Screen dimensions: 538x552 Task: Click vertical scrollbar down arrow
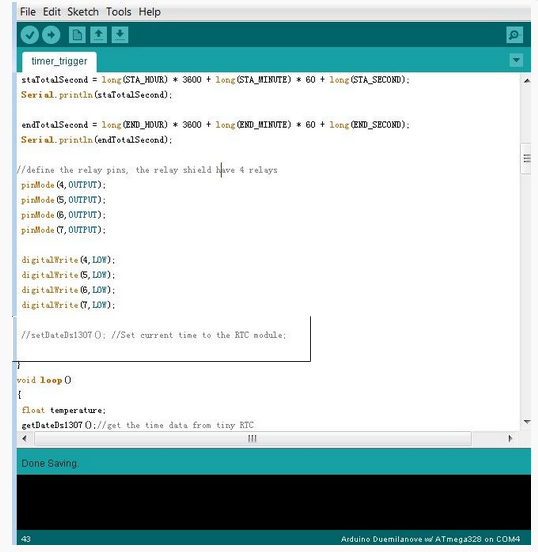pyautogui.click(x=527, y=421)
